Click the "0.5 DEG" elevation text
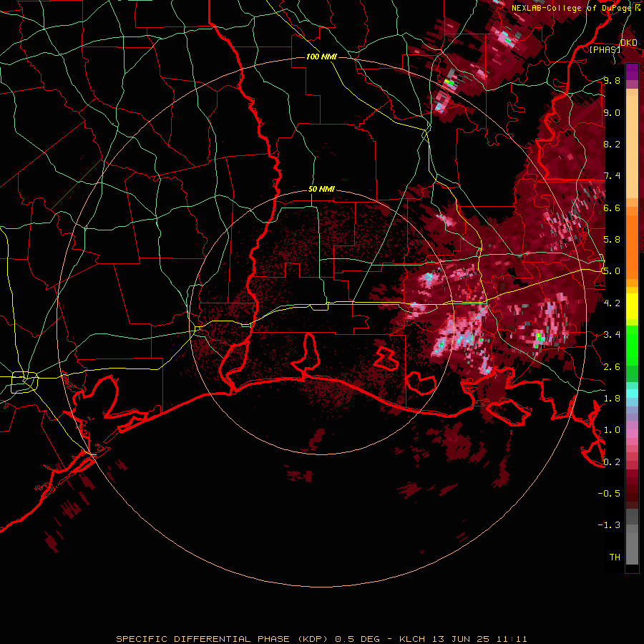 pos(358,639)
